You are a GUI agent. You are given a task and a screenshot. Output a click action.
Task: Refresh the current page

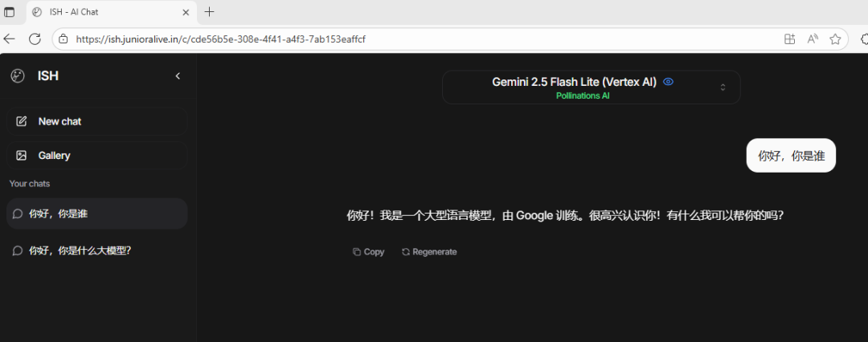coord(35,39)
